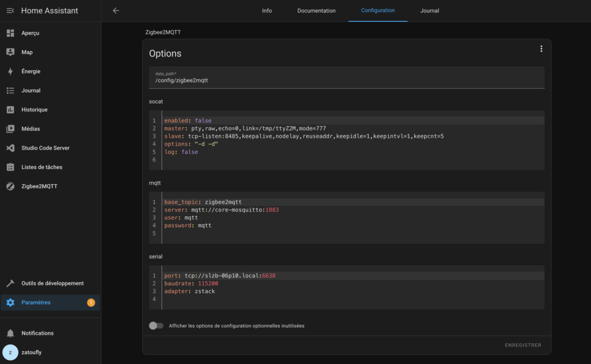Click the ENREGISTRER save button
The image size is (591, 364).
click(x=523, y=345)
